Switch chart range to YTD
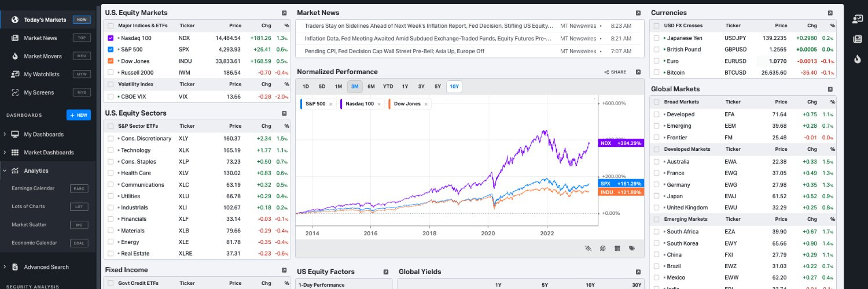 click(388, 87)
